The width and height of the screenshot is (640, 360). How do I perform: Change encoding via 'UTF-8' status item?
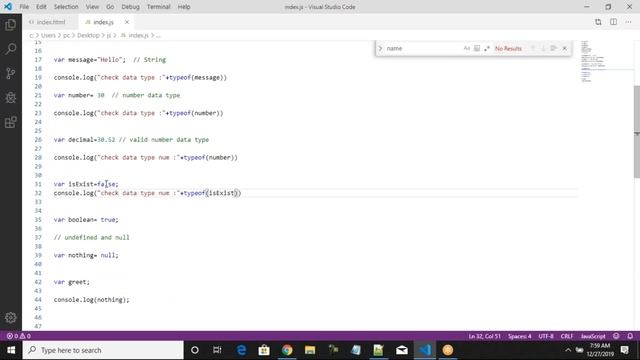tap(546, 336)
